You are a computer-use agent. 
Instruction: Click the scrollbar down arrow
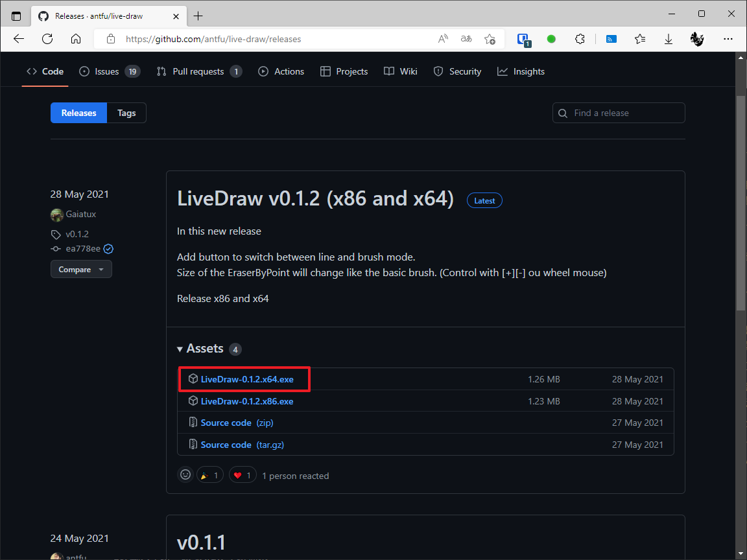(741, 554)
